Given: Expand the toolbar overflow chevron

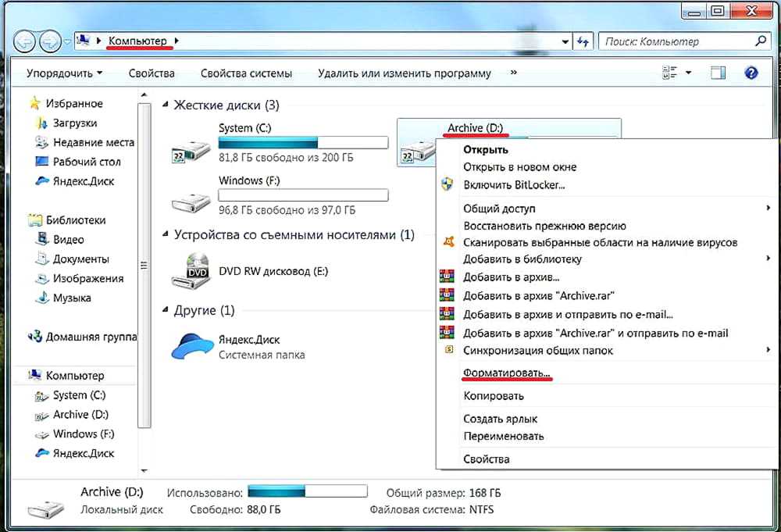Looking at the screenshot, I should (x=513, y=73).
